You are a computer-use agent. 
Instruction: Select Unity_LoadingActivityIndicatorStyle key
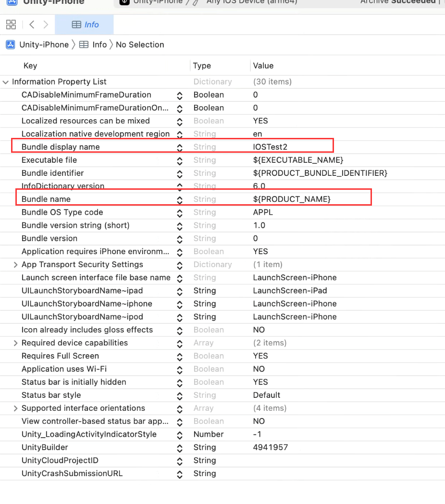tap(89, 434)
